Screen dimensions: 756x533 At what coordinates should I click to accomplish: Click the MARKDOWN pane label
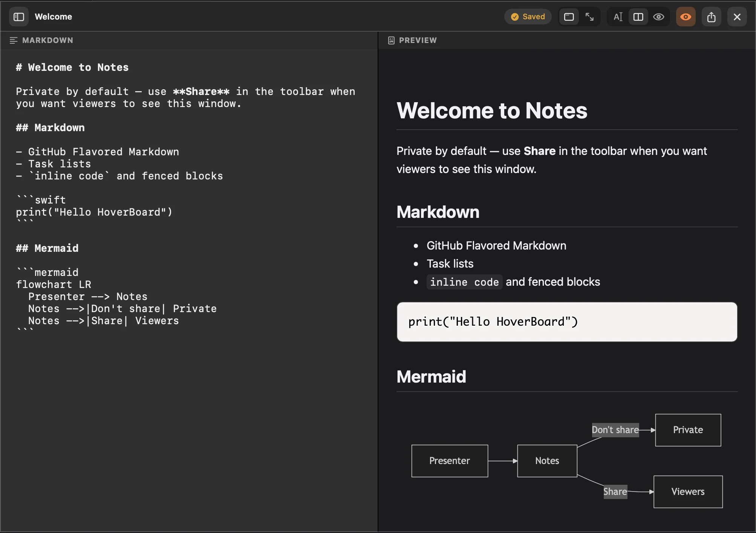(x=47, y=40)
